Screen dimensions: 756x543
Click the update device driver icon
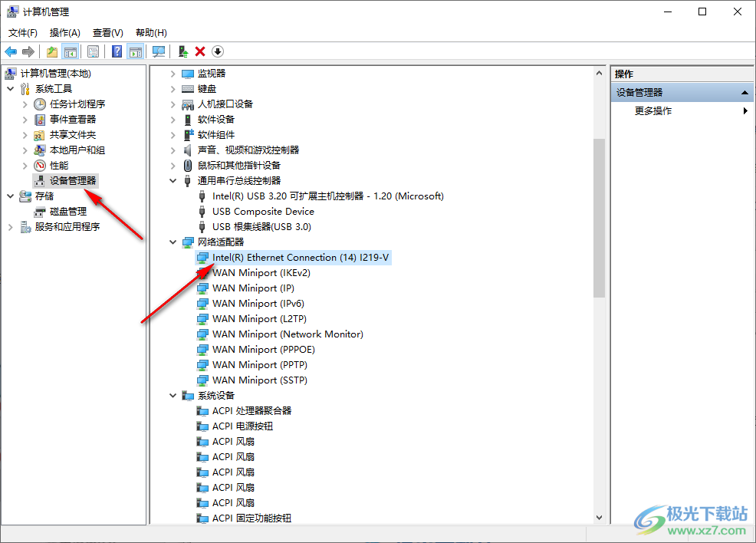[x=182, y=51]
